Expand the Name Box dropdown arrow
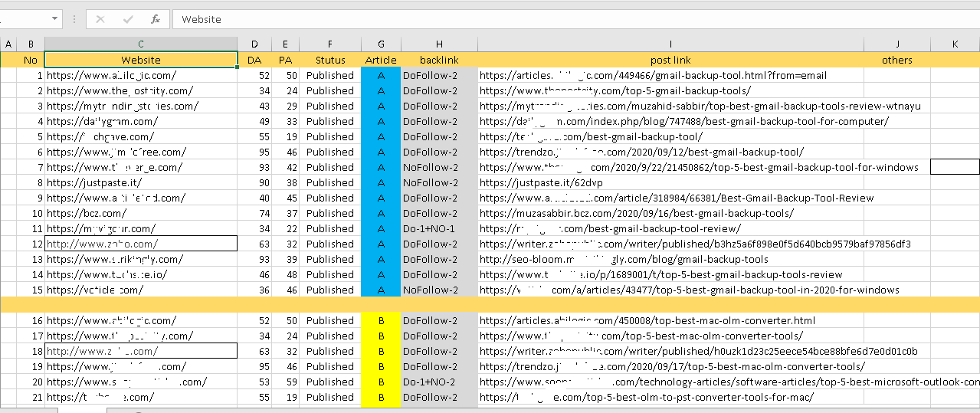 (54, 19)
